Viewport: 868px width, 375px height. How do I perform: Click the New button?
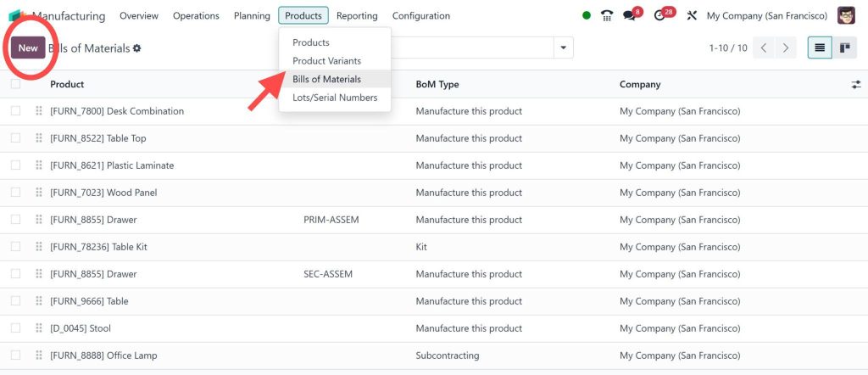tap(28, 48)
